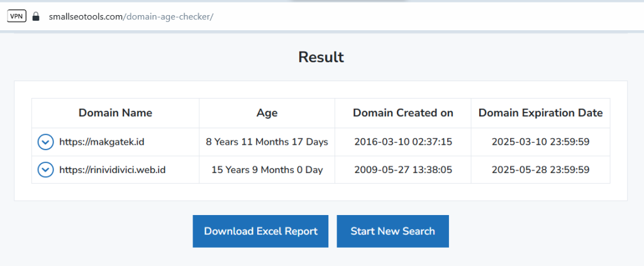Screen dimensions: 644x266
Task: Select the https://makgatek.id domain text
Action: coord(102,142)
